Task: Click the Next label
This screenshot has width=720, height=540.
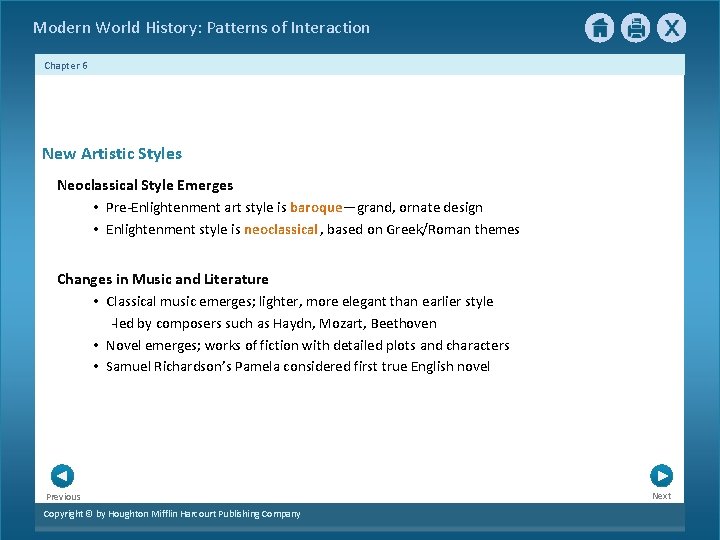Action: pos(662,496)
